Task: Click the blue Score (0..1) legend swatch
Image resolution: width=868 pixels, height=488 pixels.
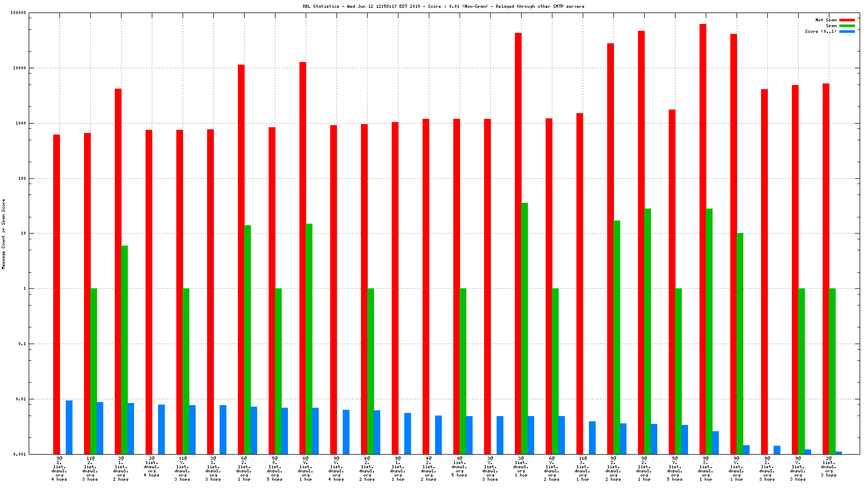Action: (x=847, y=31)
